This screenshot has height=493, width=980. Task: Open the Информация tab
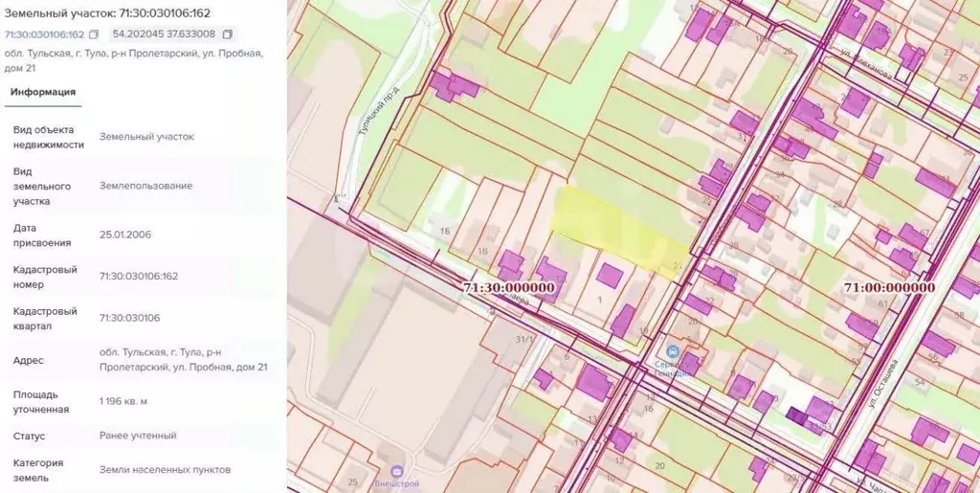point(43,92)
